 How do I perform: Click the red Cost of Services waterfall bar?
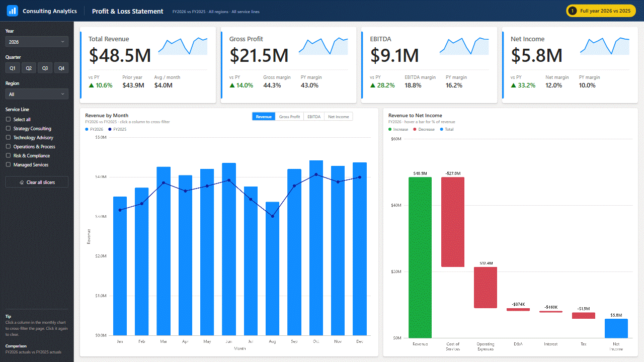(x=453, y=222)
